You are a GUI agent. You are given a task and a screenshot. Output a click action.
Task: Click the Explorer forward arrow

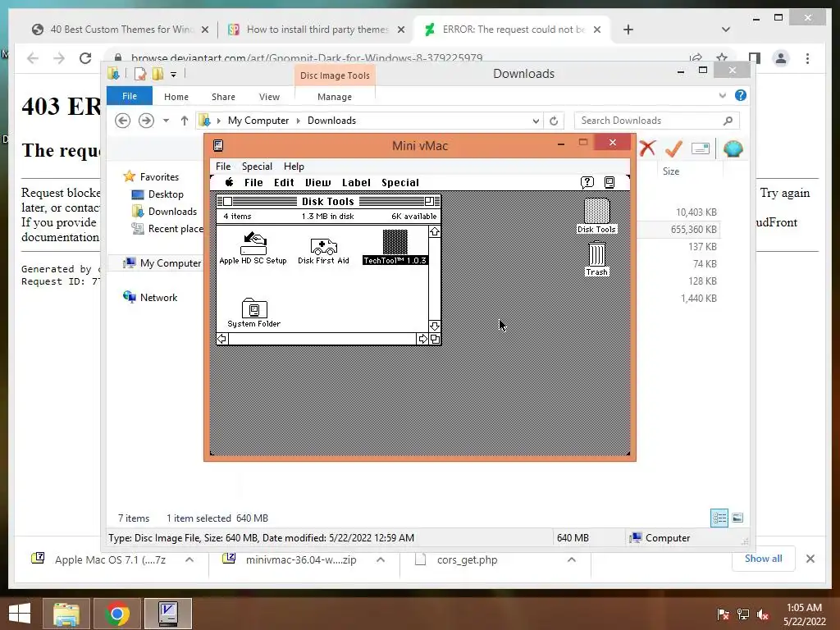146,121
